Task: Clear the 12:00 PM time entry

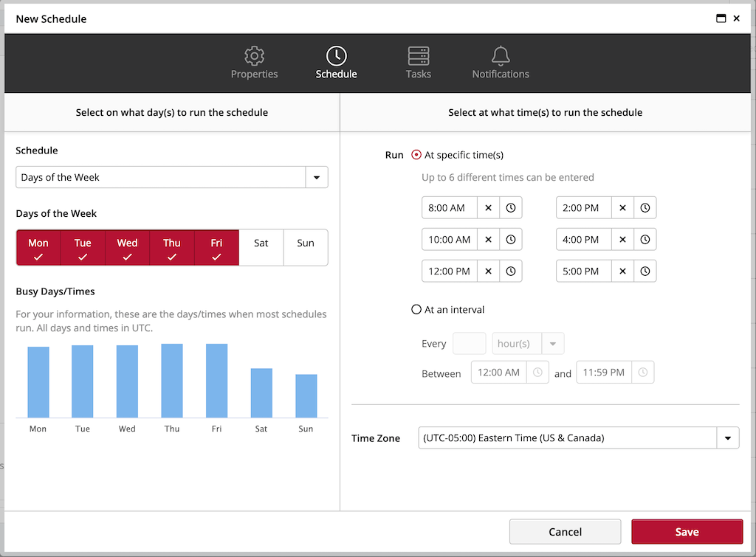Action: tap(489, 271)
